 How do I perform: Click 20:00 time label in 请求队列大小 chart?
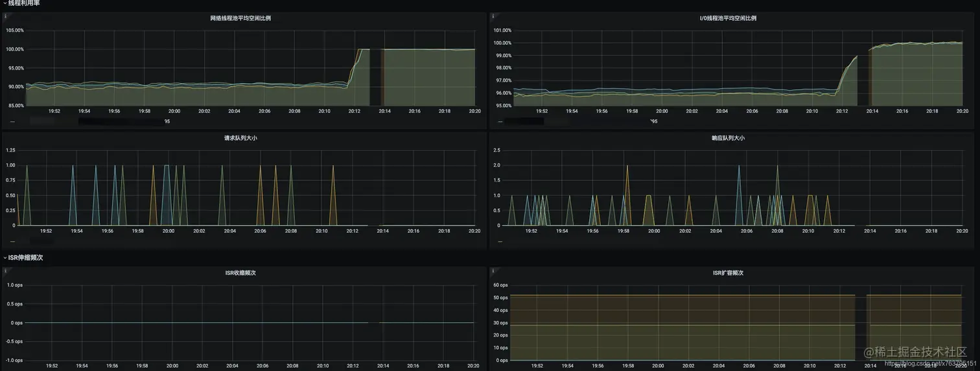[x=169, y=231]
